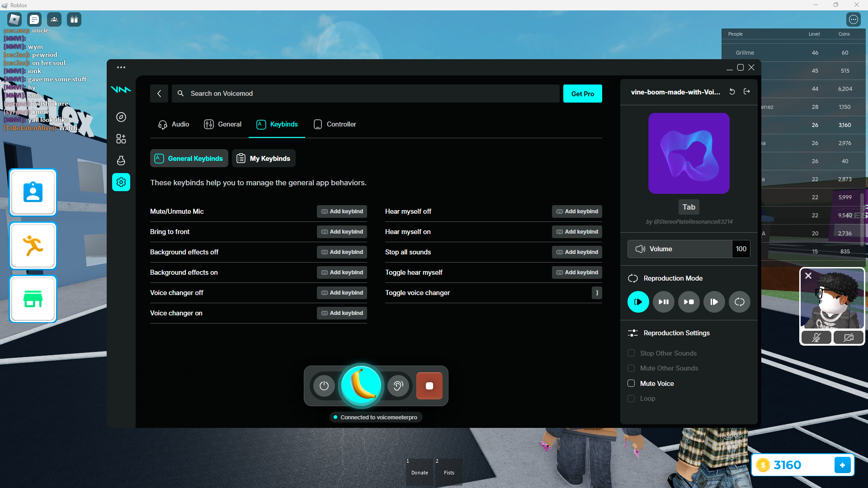Viewport: 868px width, 488px height.
Task: Open the green shop button
Action: click(x=33, y=299)
